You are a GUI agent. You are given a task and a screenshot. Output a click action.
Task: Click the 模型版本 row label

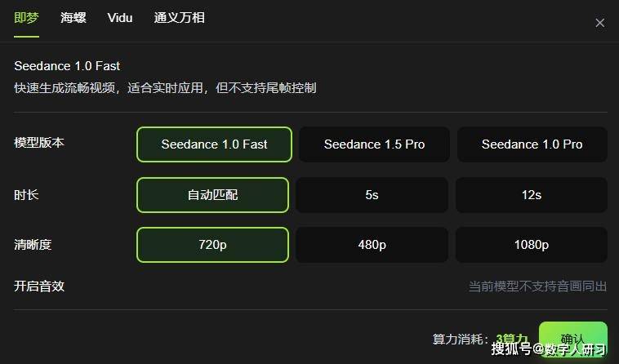[39, 142]
